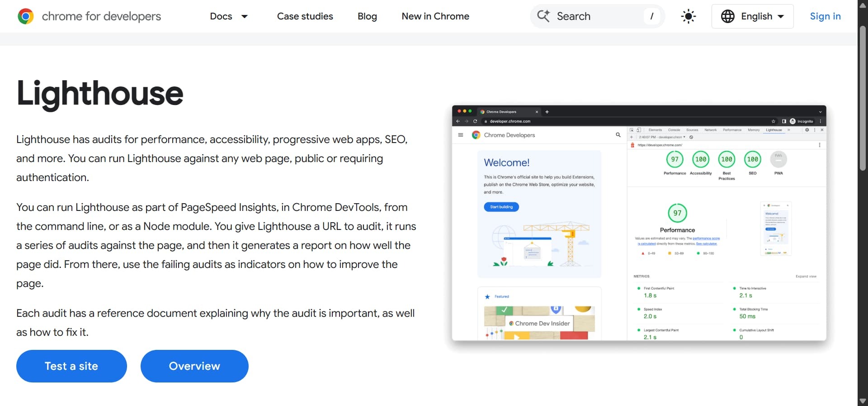The height and width of the screenshot is (406, 868).
Task: Click the Featured star icon in screenshot
Action: click(487, 297)
